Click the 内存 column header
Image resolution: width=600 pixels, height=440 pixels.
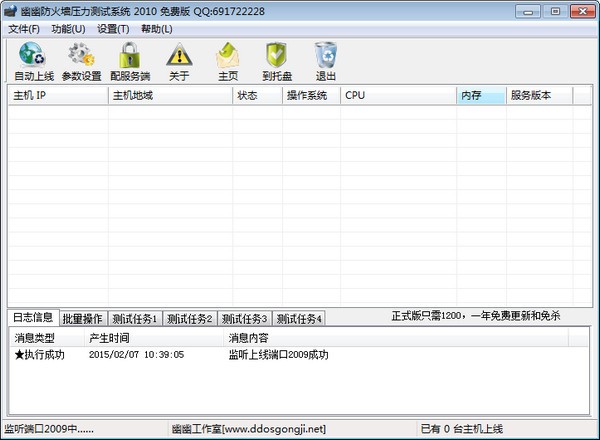pyautogui.click(x=481, y=96)
